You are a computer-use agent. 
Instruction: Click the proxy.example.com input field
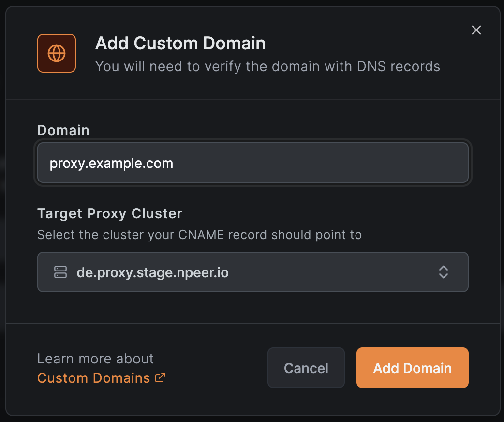point(252,163)
